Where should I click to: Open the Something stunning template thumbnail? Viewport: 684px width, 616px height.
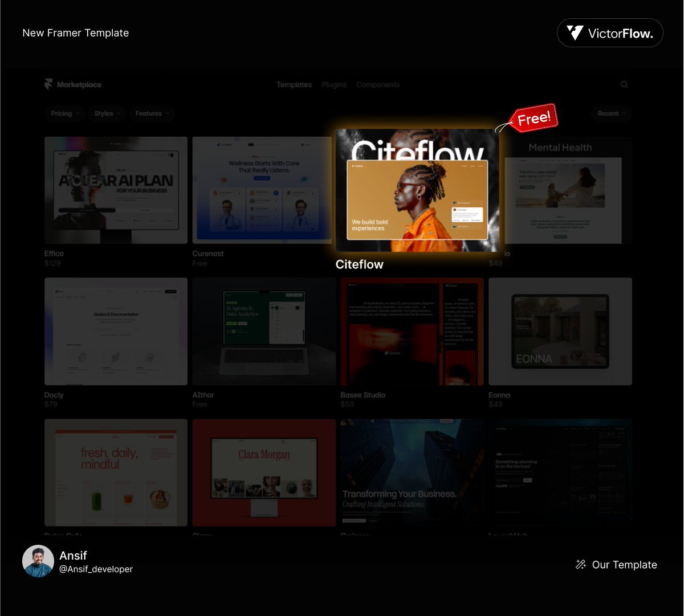[560, 473]
